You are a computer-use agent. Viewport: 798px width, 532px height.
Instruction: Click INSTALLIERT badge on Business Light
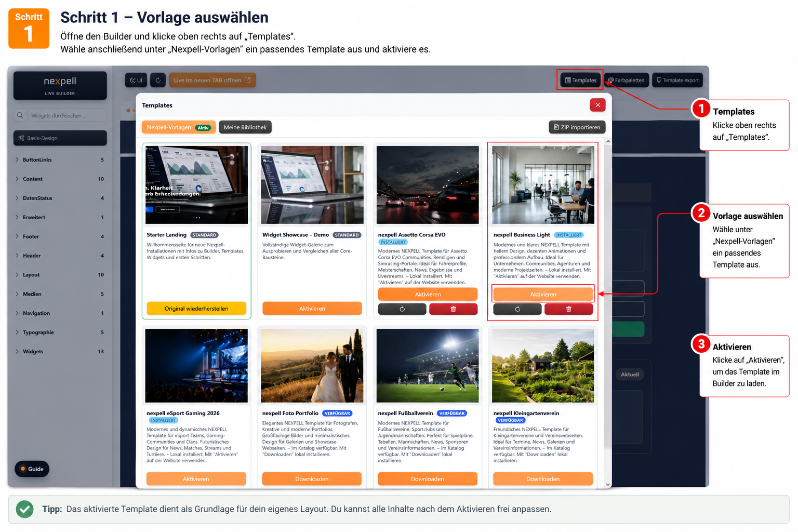point(569,235)
